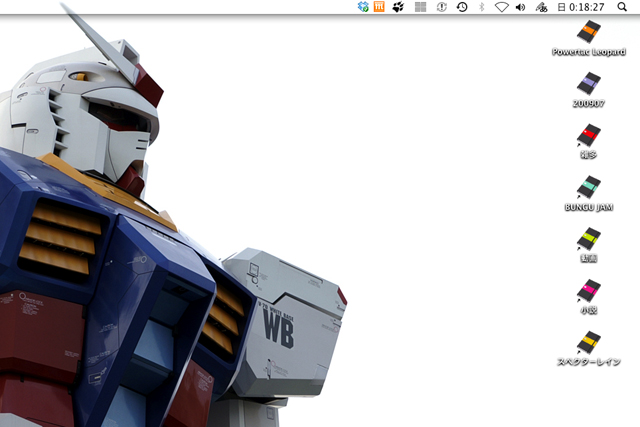Open Spotlight search magnifier
The height and width of the screenshot is (427, 640).
(622, 7)
